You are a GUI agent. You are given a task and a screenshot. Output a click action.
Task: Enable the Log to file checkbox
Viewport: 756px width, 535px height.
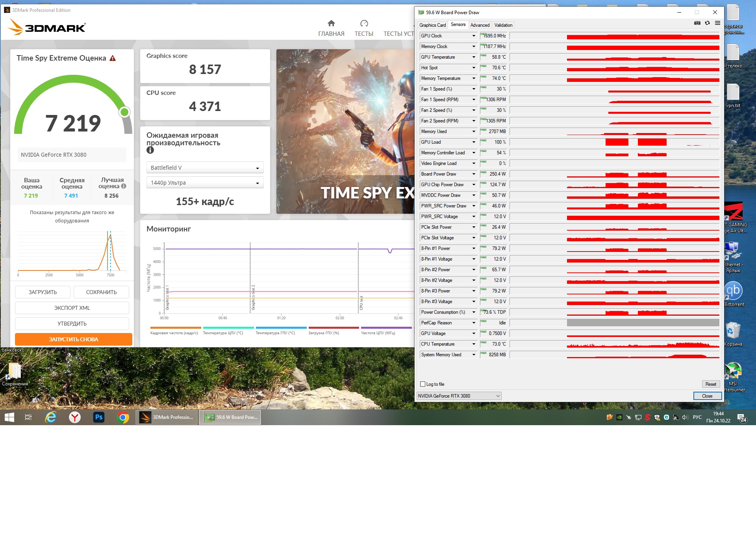423,384
